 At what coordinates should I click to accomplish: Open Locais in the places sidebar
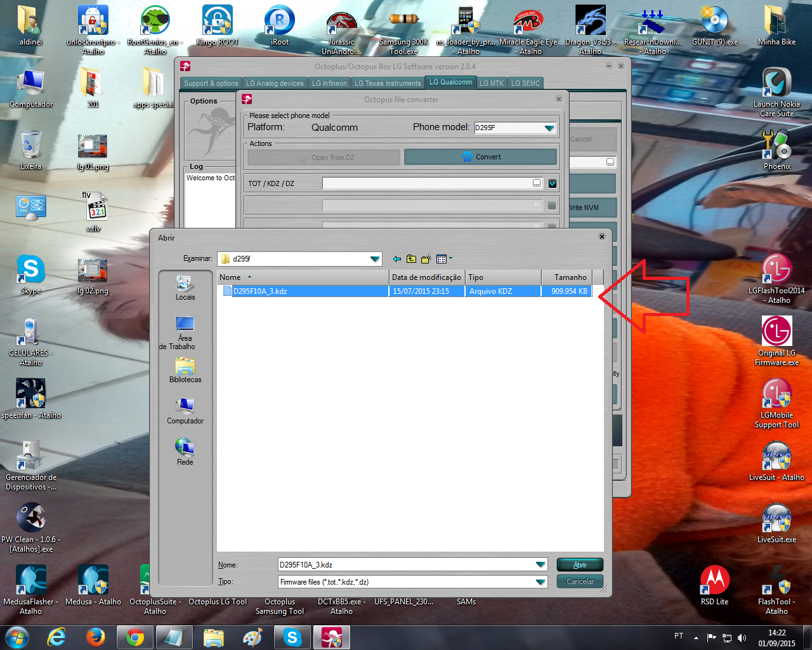tap(185, 288)
